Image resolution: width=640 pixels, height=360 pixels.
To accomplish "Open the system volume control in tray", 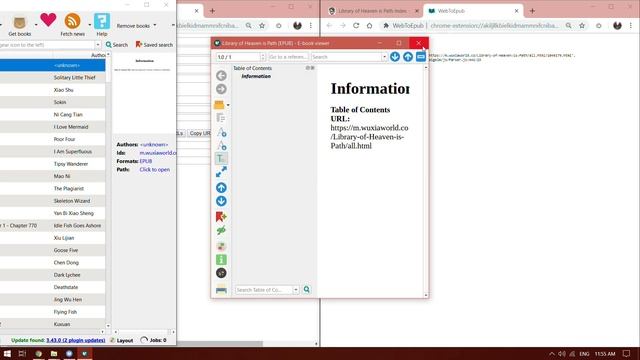I will coord(562,354).
